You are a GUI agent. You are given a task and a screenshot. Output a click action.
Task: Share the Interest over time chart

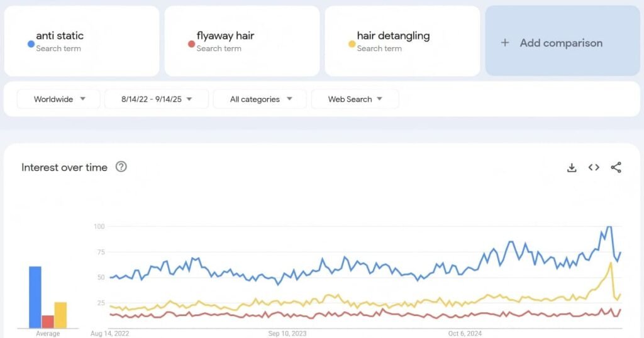point(616,167)
